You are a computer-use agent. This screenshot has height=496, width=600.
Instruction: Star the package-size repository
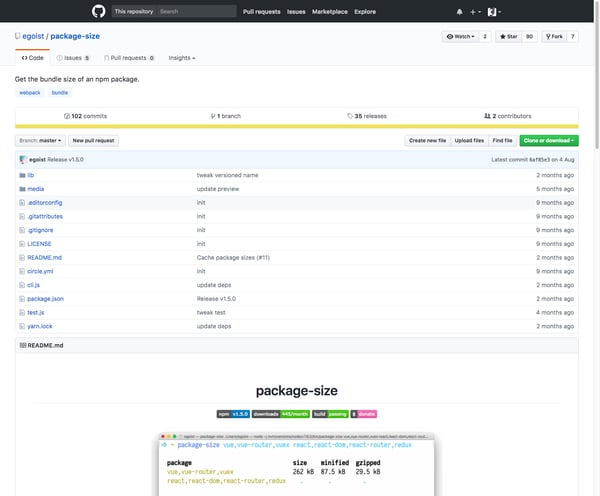(509, 37)
